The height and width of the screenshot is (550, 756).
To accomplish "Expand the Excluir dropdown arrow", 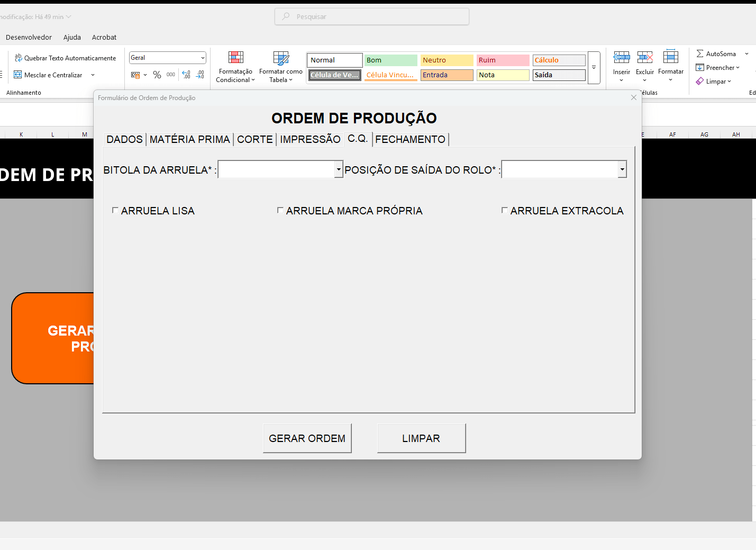I will [645, 80].
